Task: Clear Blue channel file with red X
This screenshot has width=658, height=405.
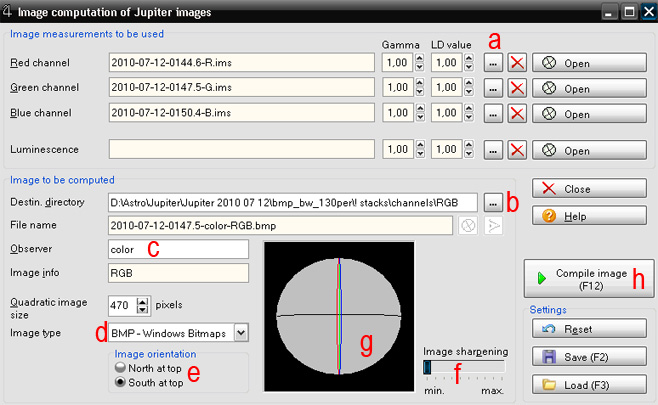Action: [517, 114]
